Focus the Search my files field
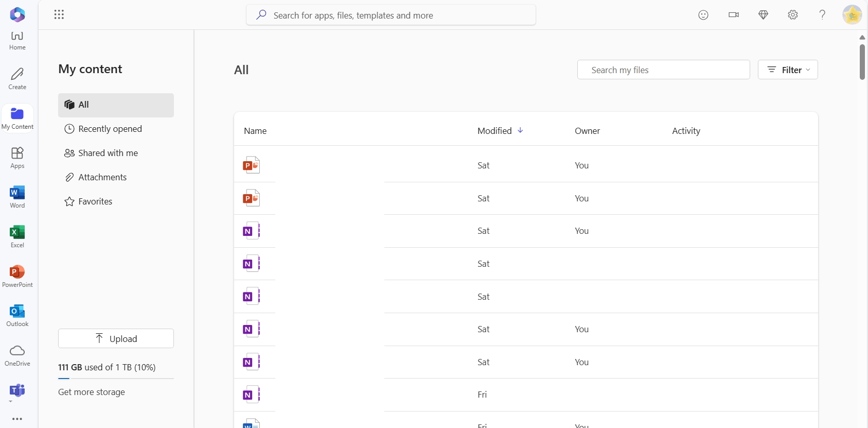Screen dimensions: 868x428 coord(664,70)
